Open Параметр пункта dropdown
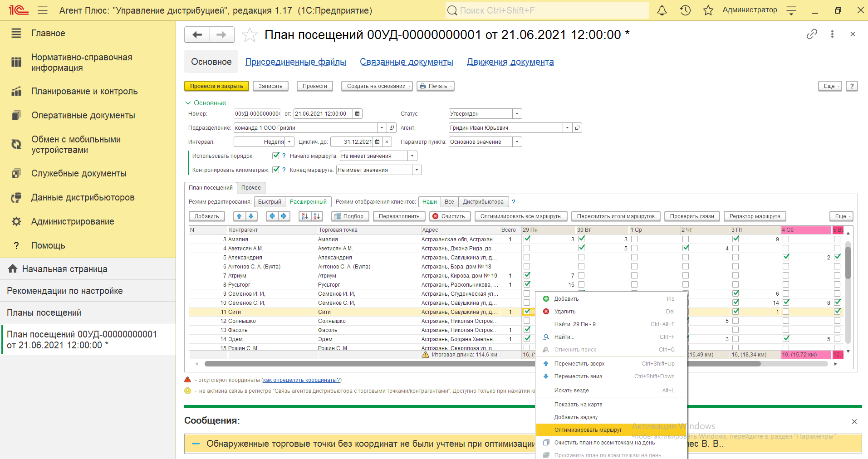 pyautogui.click(x=517, y=142)
